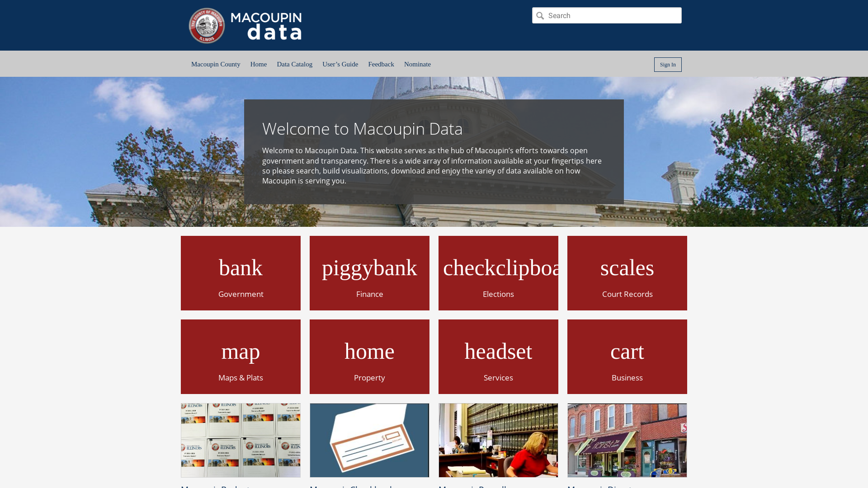This screenshot has height=488, width=868.
Task: Click the piggybank Finance icon
Action: tap(370, 273)
